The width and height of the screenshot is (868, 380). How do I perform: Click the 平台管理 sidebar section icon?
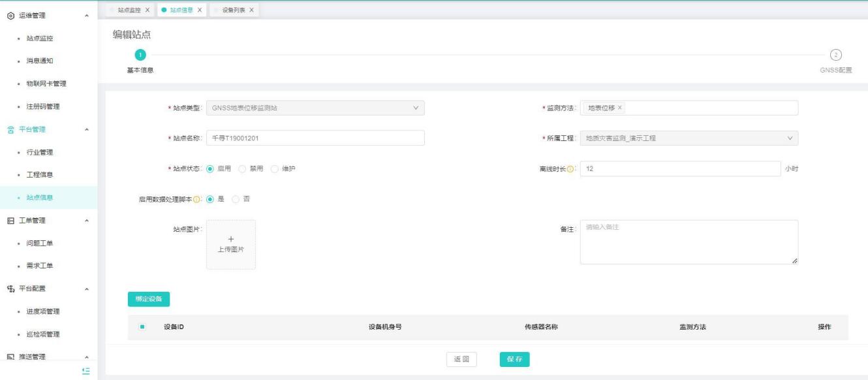(10, 129)
